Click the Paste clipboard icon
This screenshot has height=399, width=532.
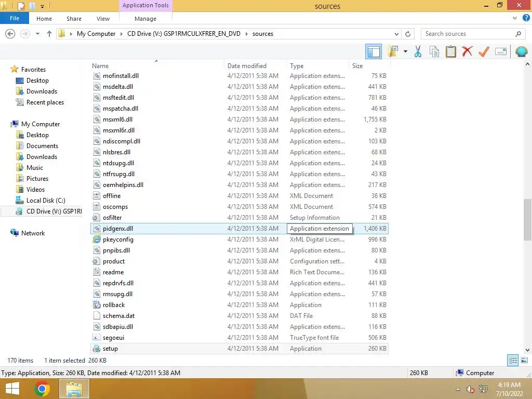click(451, 51)
